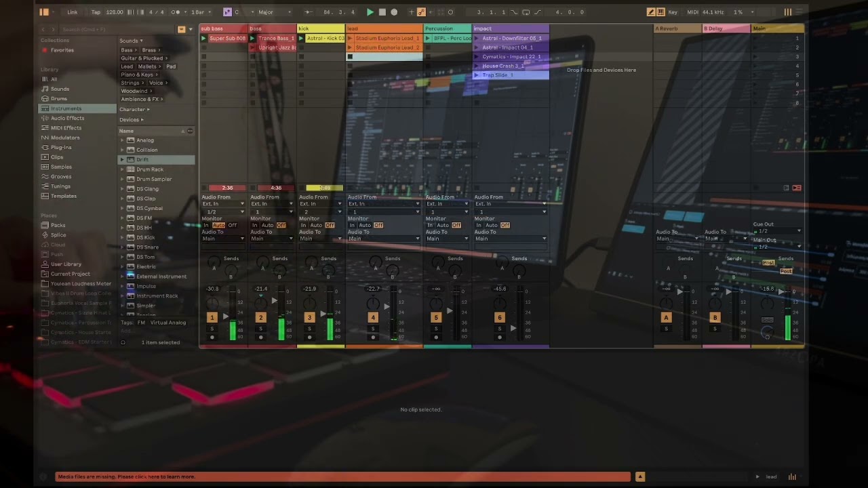Arm the Arrangement Record button
The image size is (868, 488).
[x=394, y=12]
